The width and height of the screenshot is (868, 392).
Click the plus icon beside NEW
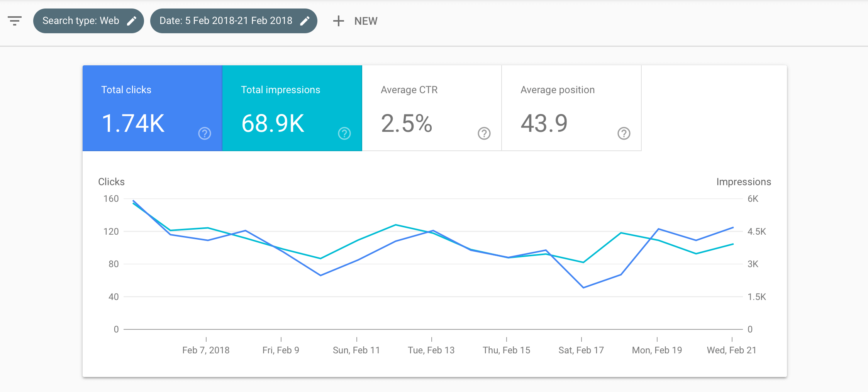(338, 21)
